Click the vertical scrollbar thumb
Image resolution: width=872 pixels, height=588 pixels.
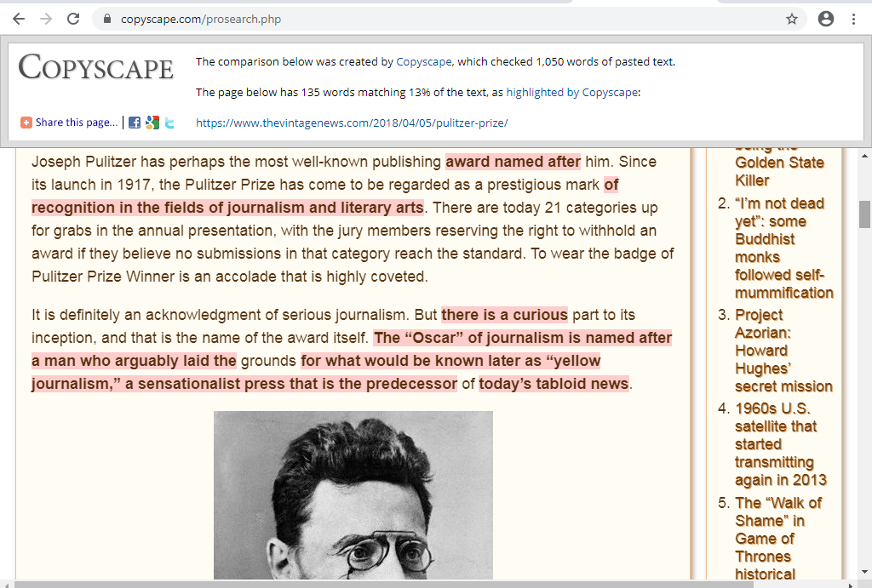[x=864, y=214]
